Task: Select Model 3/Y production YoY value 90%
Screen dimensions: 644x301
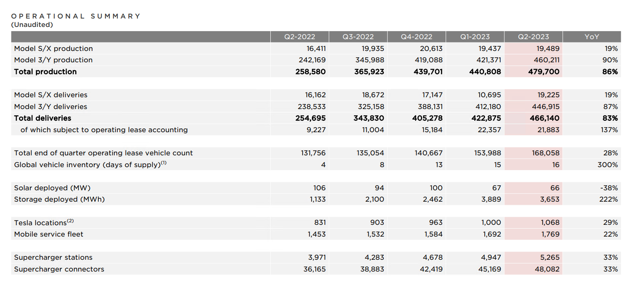Action: tap(610, 60)
